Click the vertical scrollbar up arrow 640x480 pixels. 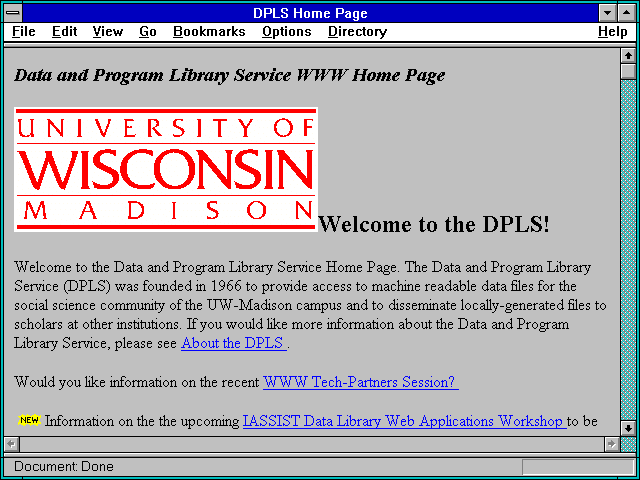click(x=628, y=56)
